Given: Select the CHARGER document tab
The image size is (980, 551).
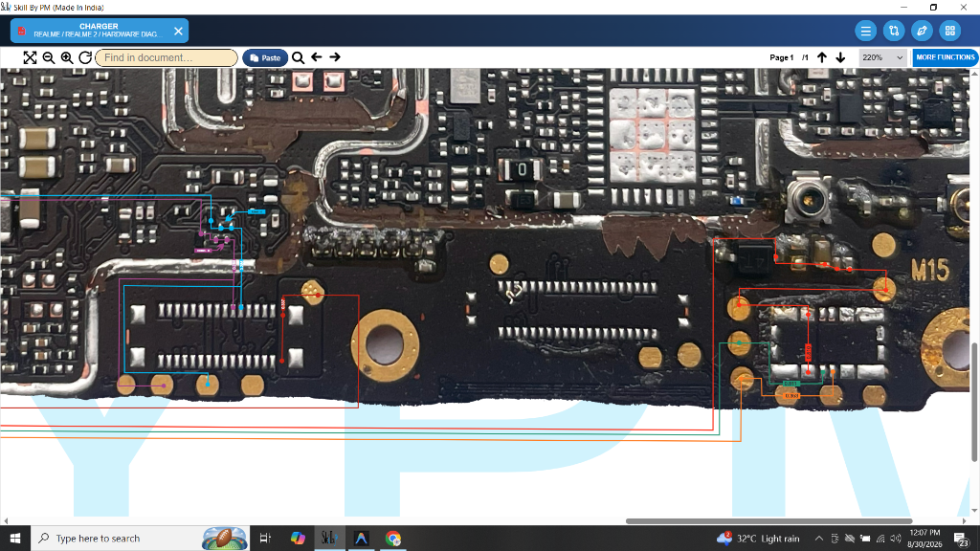Looking at the screenshot, I should (99, 31).
